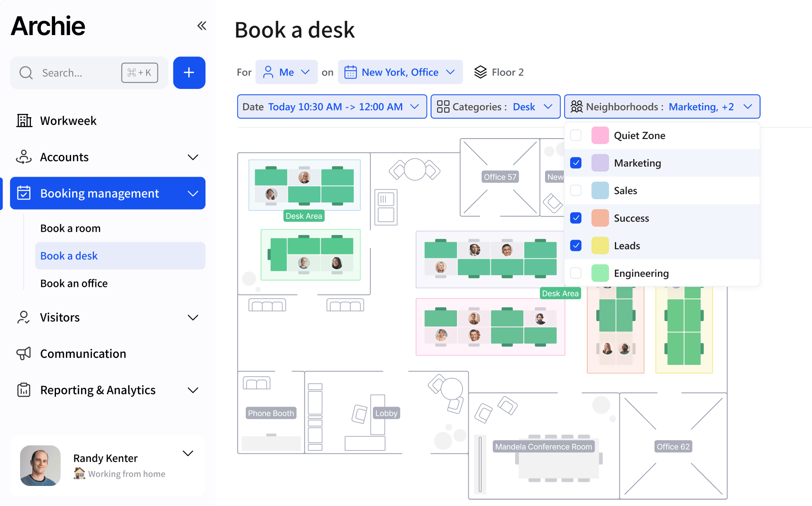Uncheck the Marketing neighborhood checkbox

[576, 163]
